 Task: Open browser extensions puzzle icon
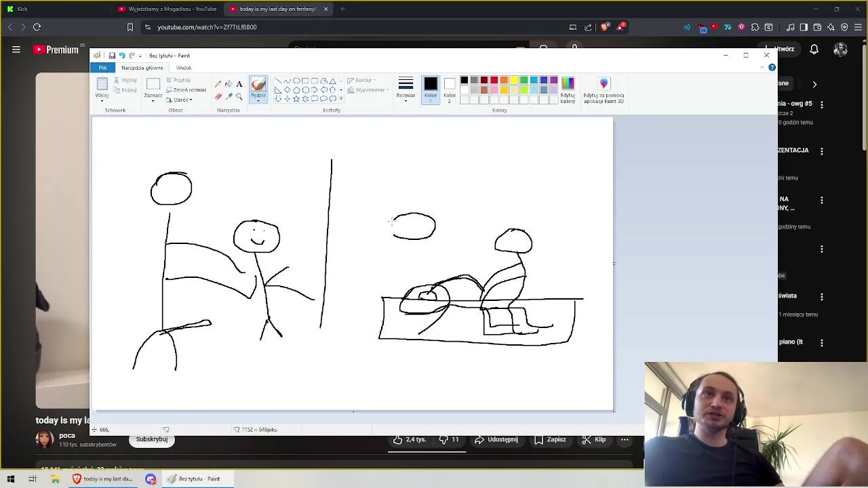(x=755, y=27)
